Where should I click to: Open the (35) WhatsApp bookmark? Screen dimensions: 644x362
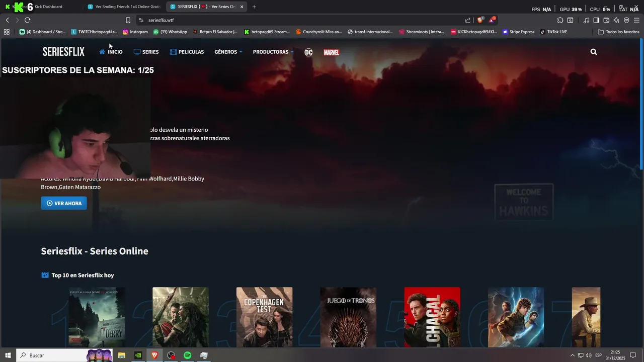click(170, 32)
